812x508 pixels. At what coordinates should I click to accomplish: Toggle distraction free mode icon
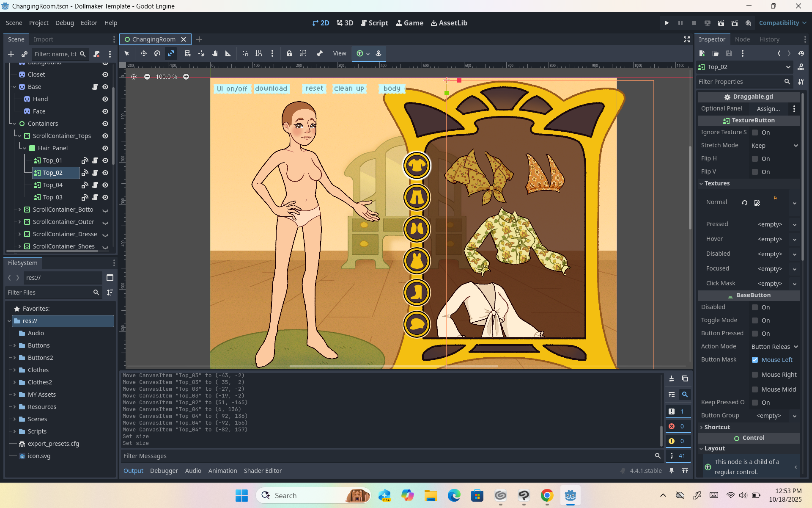pos(686,39)
